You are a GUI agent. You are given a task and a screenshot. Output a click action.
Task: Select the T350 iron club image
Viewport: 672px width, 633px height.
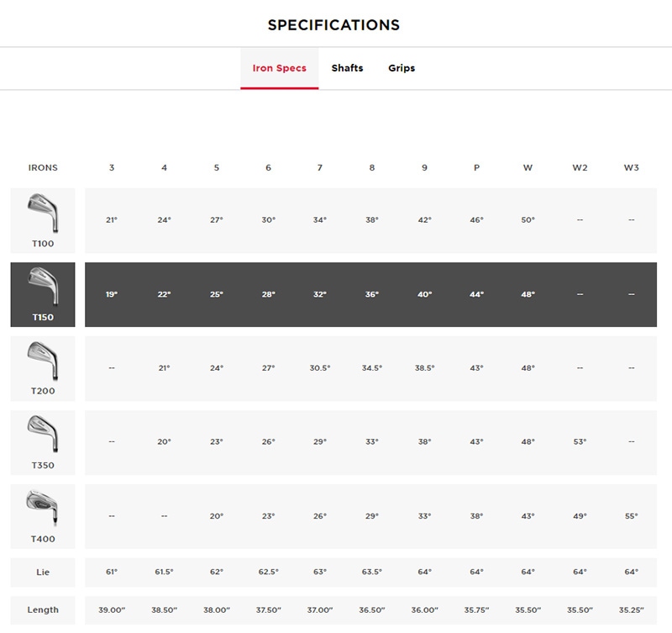42,435
